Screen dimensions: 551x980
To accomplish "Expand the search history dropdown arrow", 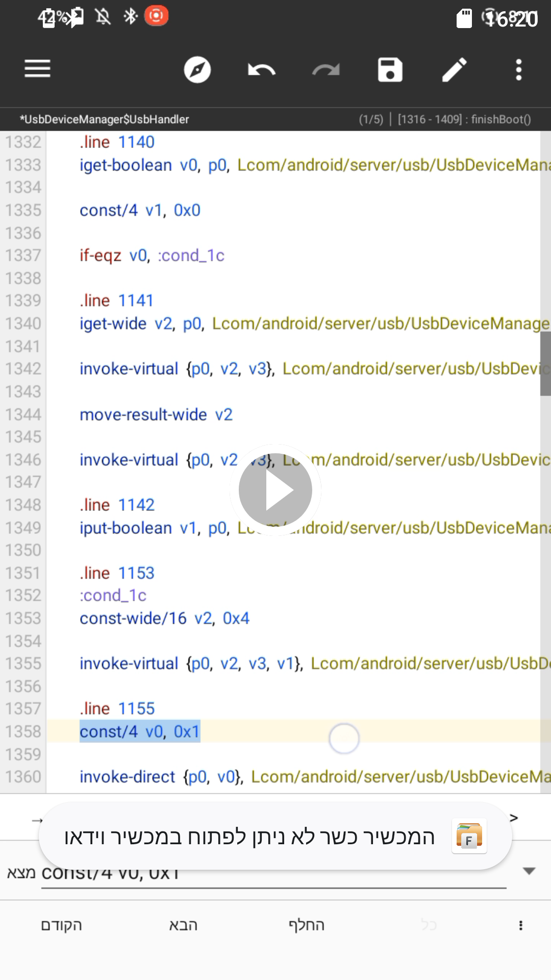I will tap(529, 871).
